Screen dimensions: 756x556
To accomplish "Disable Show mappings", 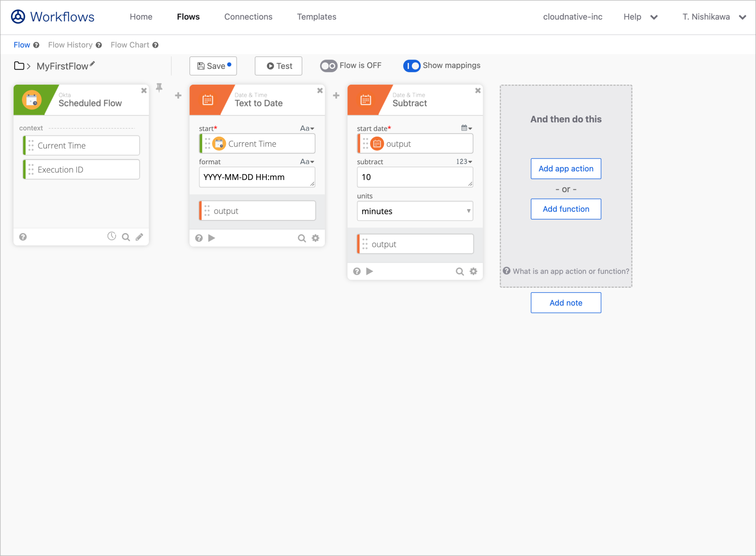I will [412, 66].
